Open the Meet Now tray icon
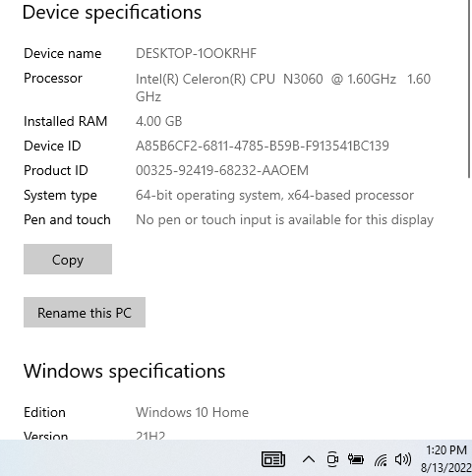Viewport: 472px width, 476px height. click(332, 459)
